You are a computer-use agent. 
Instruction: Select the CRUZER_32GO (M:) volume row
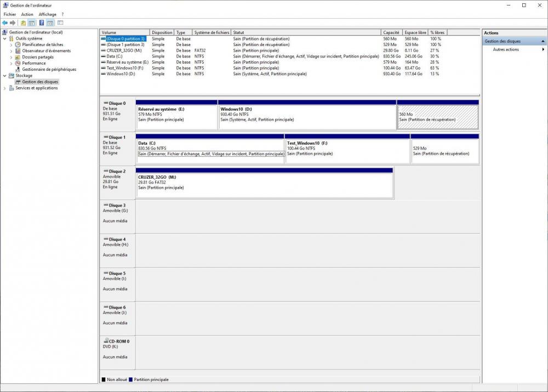click(124, 50)
